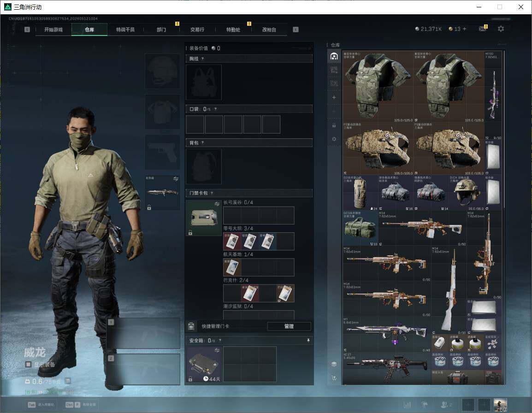Switch to the 改枪台 tab
532x413 pixels.
click(x=269, y=29)
